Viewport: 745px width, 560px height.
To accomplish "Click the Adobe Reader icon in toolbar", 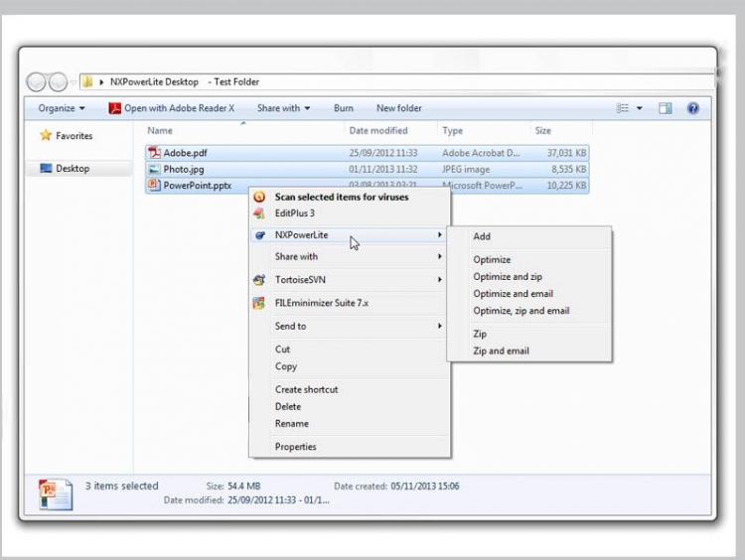I will tap(114, 108).
